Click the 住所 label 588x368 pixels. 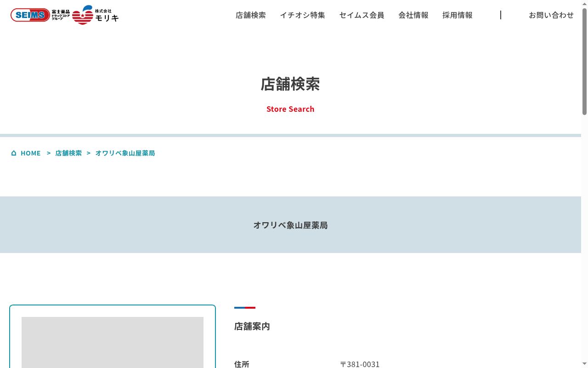tap(242, 364)
